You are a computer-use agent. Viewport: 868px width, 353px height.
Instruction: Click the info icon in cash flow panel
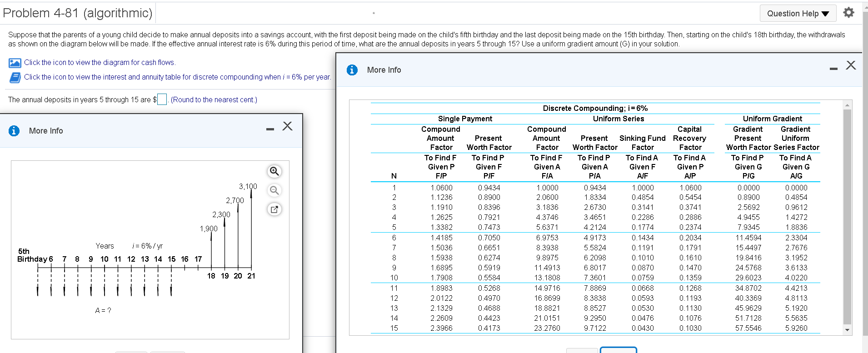[14, 131]
